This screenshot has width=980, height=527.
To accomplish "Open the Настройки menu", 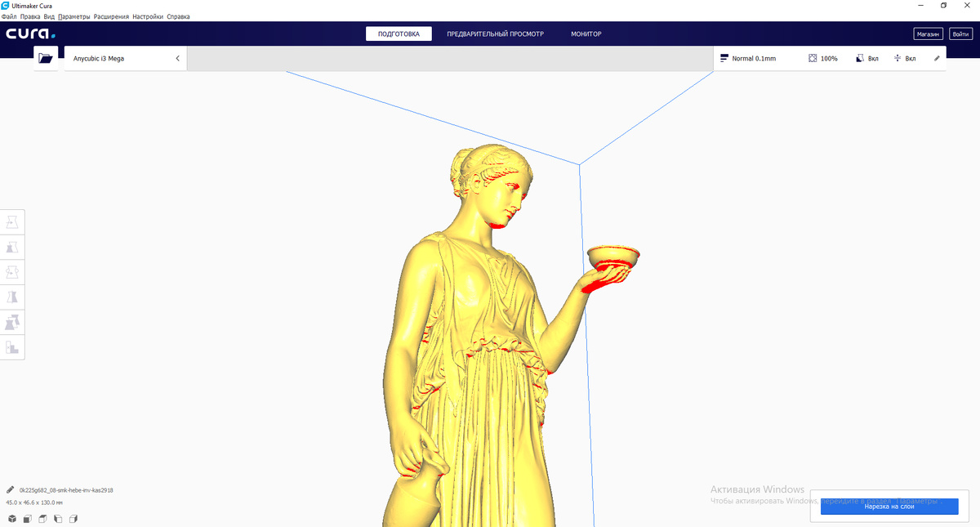I will [x=148, y=16].
